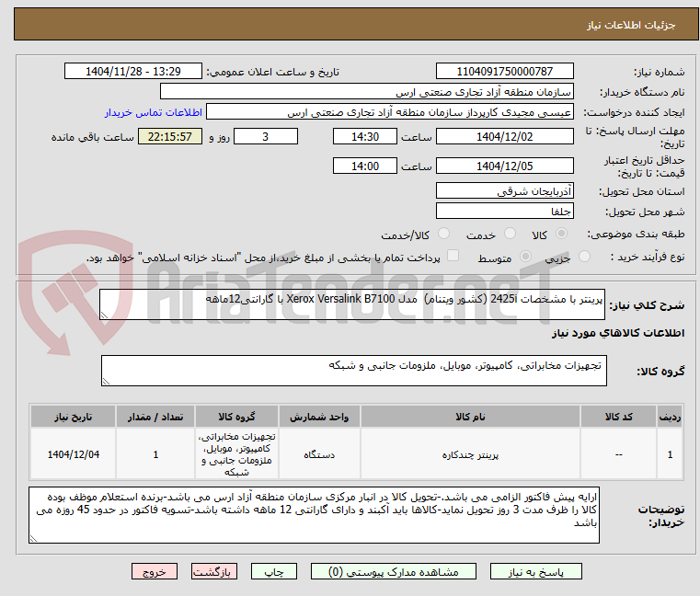Viewport: 700px width, 596px height.
Task: Click the announcement date field 1404/11/28 - 13:29
Action: (133, 72)
